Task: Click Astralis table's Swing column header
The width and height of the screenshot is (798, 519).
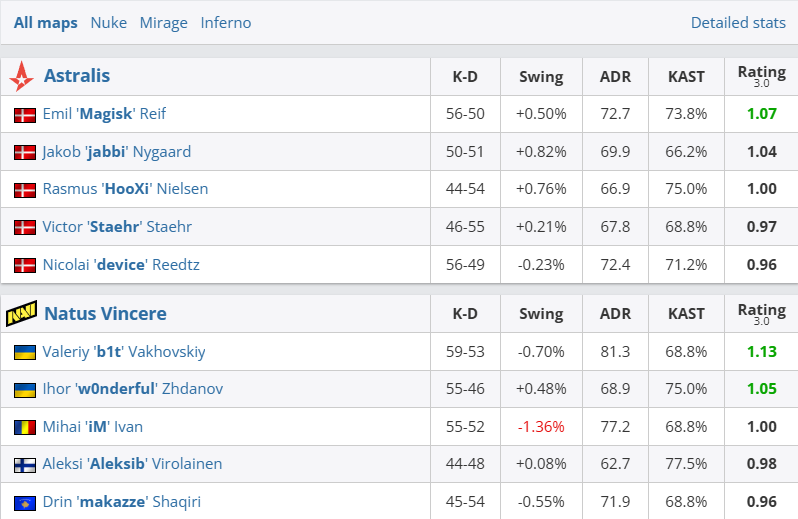Action: click(x=541, y=76)
